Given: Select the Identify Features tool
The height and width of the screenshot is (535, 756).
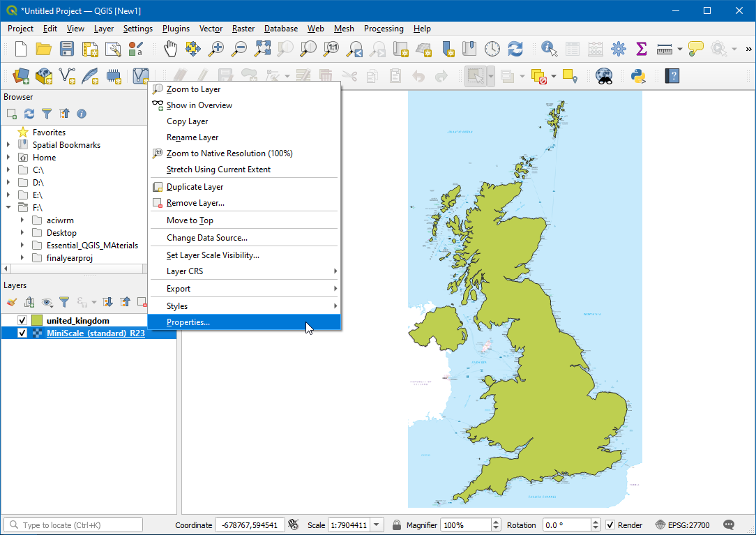Looking at the screenshot, I should 550,49.
